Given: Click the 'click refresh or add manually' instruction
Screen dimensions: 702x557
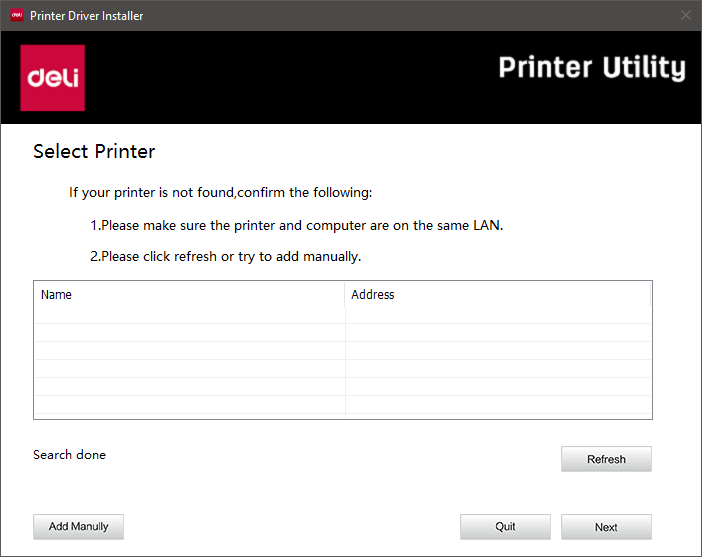Looking at the screenshot, I should pyautogui.click(x=225, y=256).
